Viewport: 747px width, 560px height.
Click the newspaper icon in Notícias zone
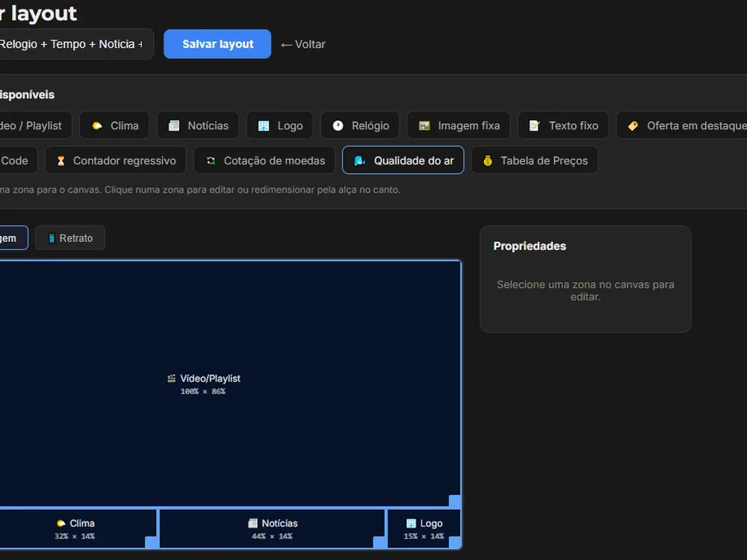253,523
